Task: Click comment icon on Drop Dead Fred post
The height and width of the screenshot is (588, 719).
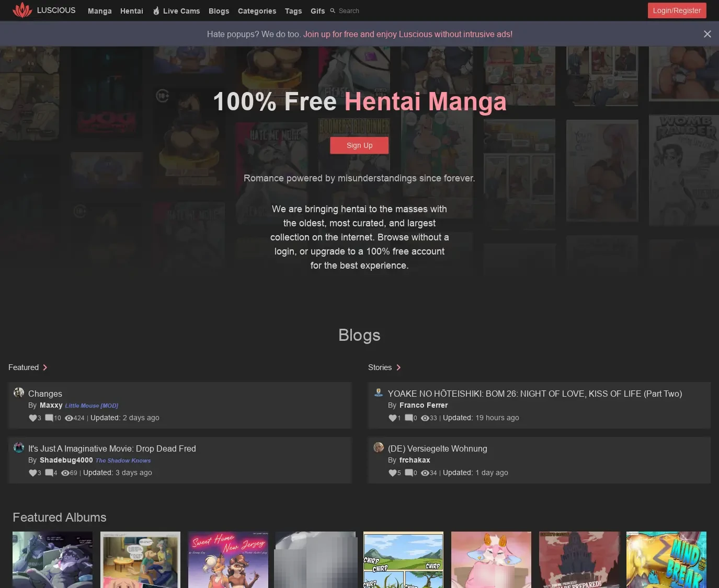Action: [x=49, y=473]
